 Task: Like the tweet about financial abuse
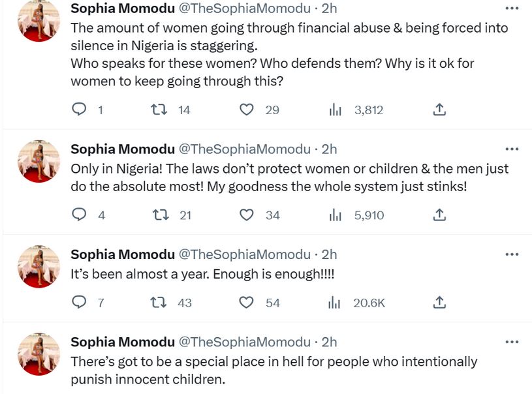point(247,110)
